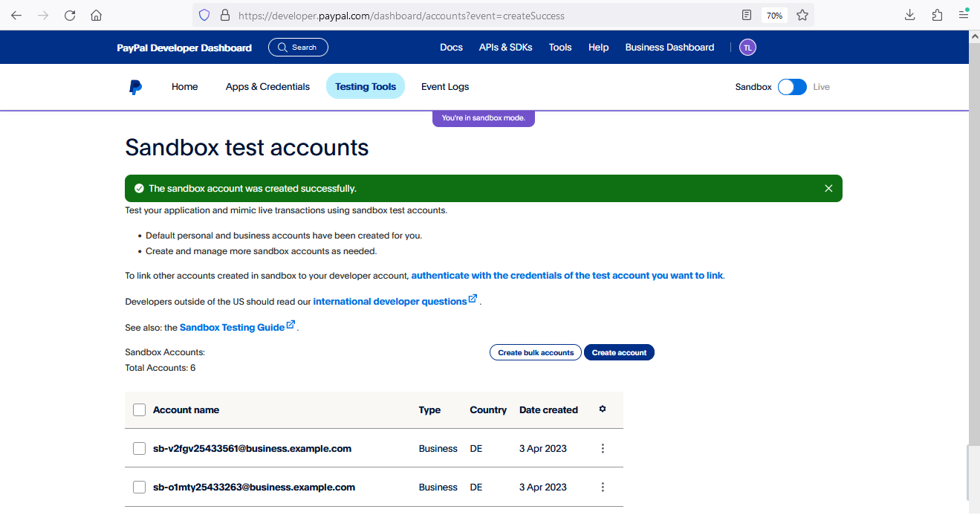The width and height of the screenshot is (980, 515).
Task: Dismiss the green success banner
Action: coord(828,189)
